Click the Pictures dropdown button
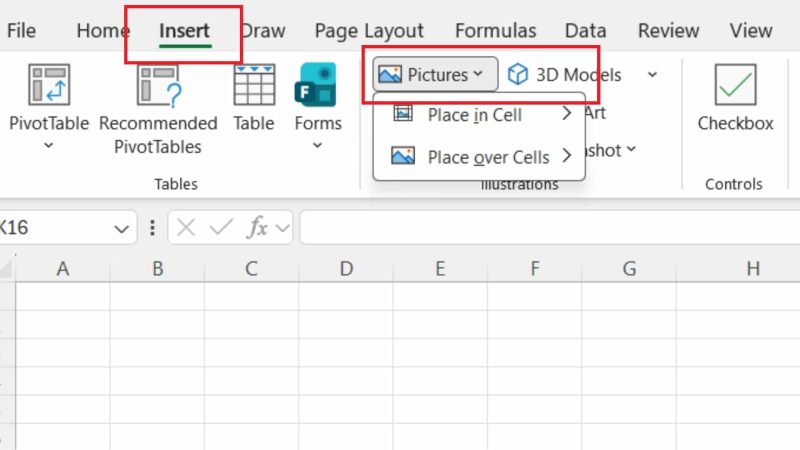 click(x=435, y=74)
